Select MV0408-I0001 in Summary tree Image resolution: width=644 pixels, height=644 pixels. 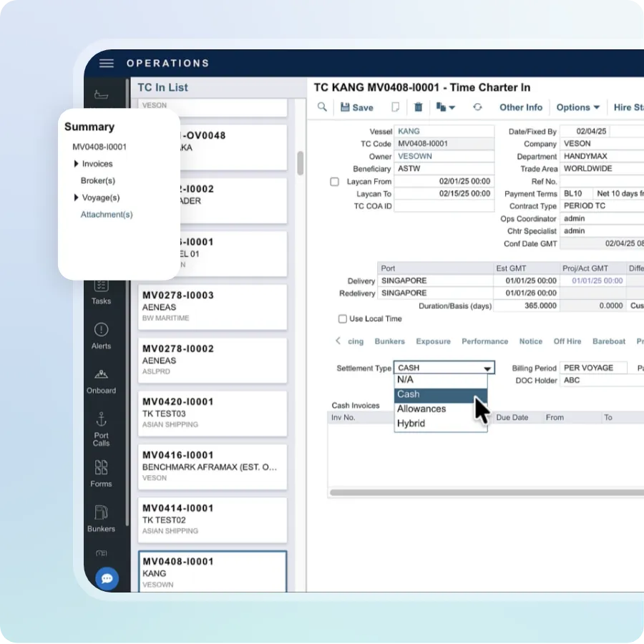pyautogui.click(x=99, y=147)
